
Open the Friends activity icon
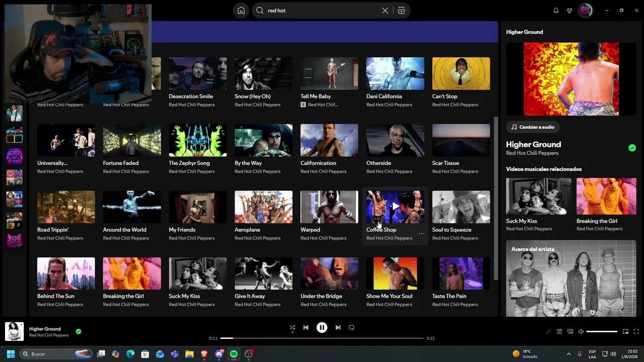click(x=570, y=11)
